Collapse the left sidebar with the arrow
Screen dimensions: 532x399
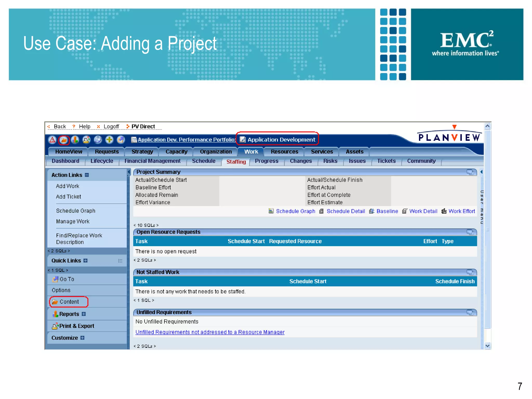coord(129,172)
